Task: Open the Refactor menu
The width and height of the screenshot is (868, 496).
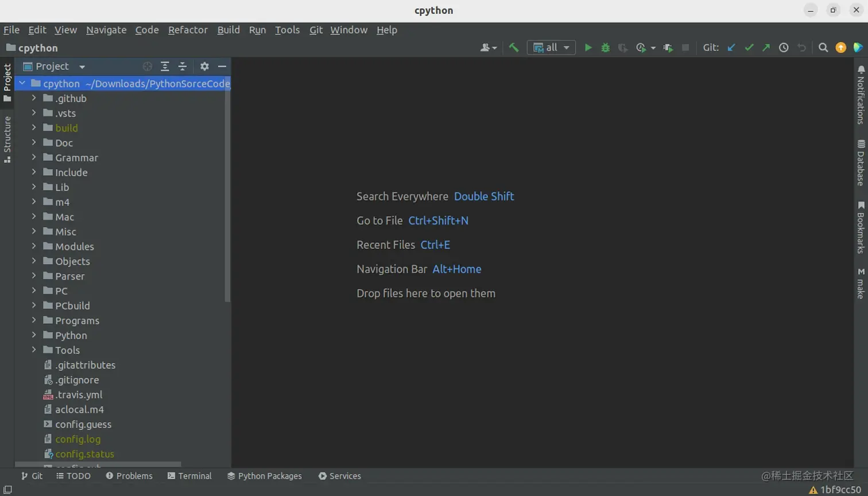Action: click(x=188, y=30)
